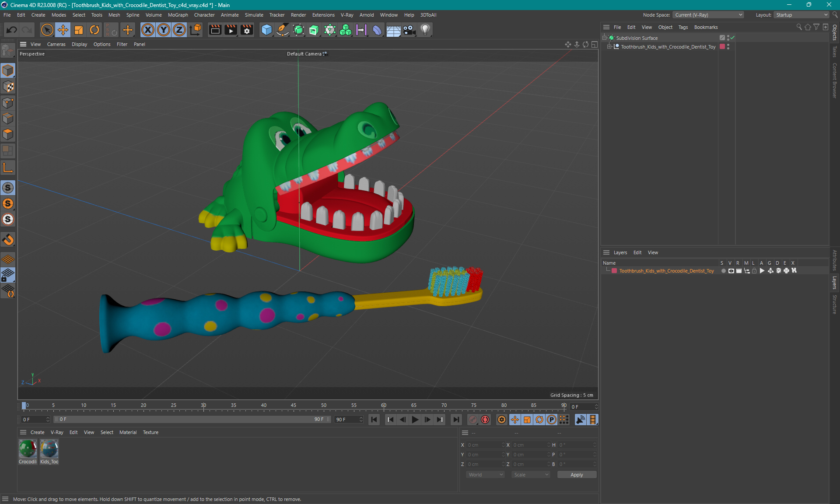Open the World coordinate dropdown
The width and height of the screenshot is (840, 504).
[485, 475]
